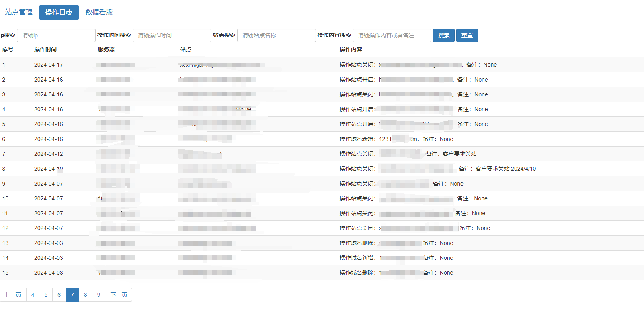This screenshot has height=310, width=644.
Task: Click 操作站点开启 text in row 4
Action: 357,109
